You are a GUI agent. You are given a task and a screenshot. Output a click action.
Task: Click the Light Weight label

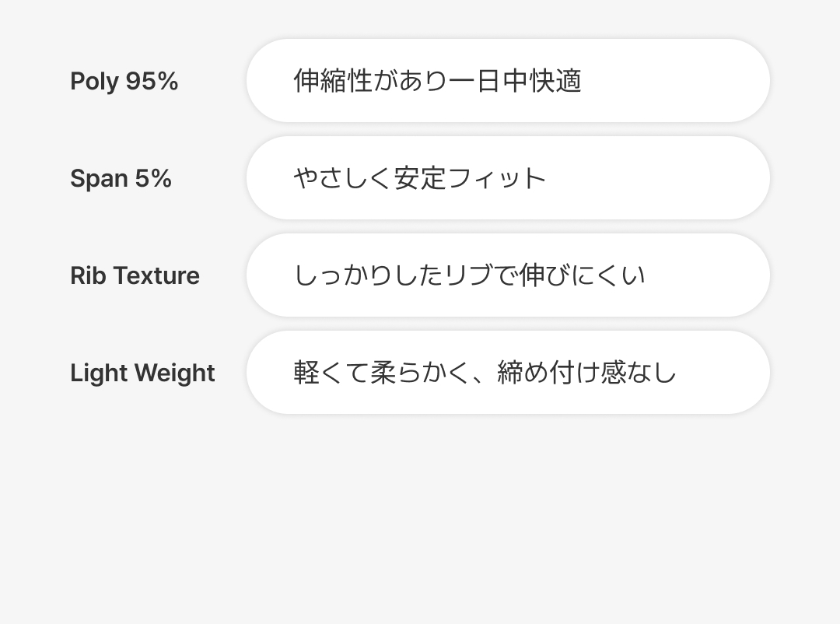142,373
